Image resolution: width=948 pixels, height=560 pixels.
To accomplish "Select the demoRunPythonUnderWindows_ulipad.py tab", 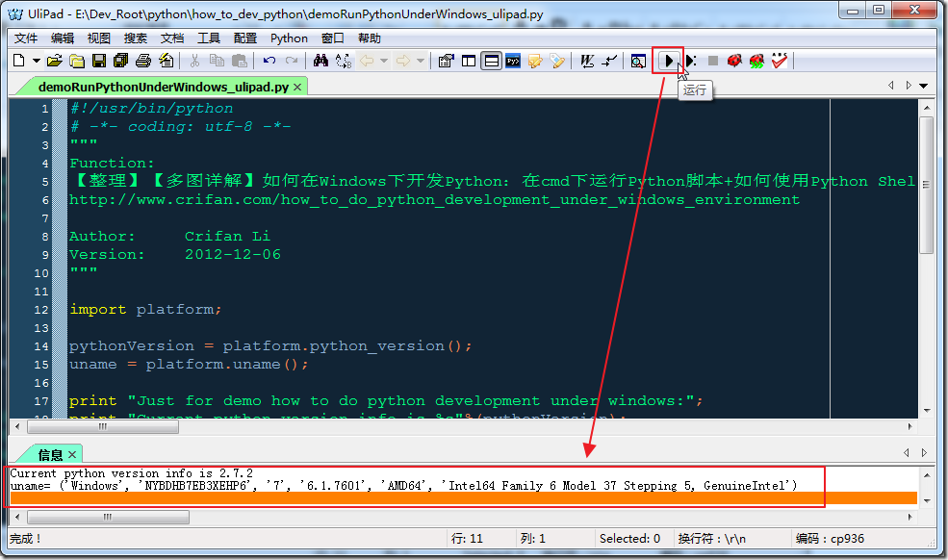I will click(164, 88).
